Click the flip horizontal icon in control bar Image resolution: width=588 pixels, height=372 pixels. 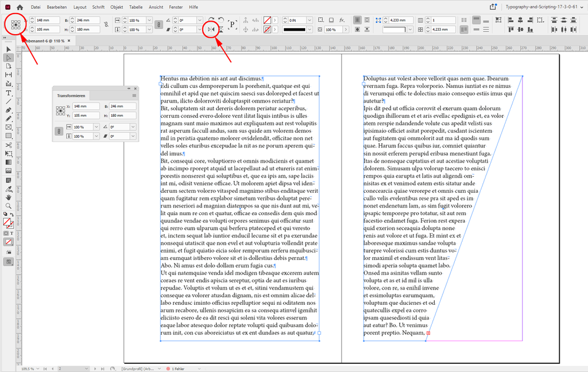(212, 29)
